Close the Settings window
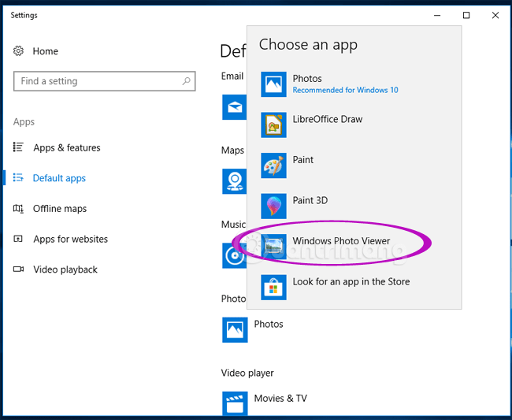The image size is (512, 420). pyautogui.click(x=495, y=15)
